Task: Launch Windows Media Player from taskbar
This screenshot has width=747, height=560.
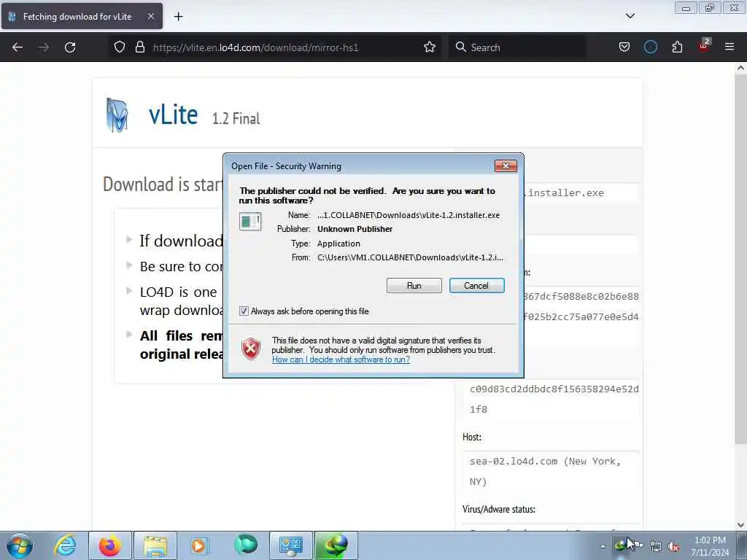Action: [x=199, y=545]
